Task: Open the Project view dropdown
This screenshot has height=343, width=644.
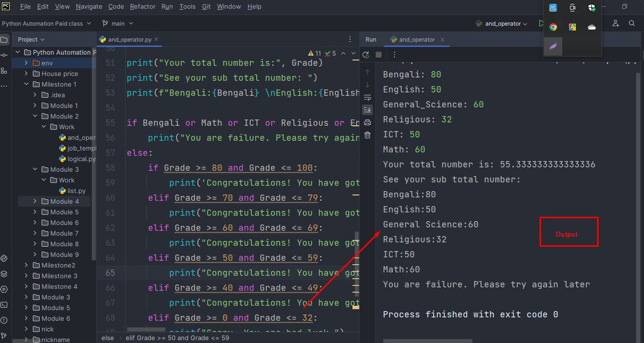Action: click(x=31, y=39)
